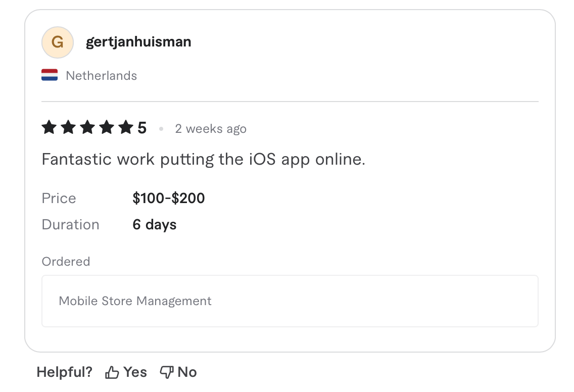
Task: Expand the Ordered section details
Action: 66,261
